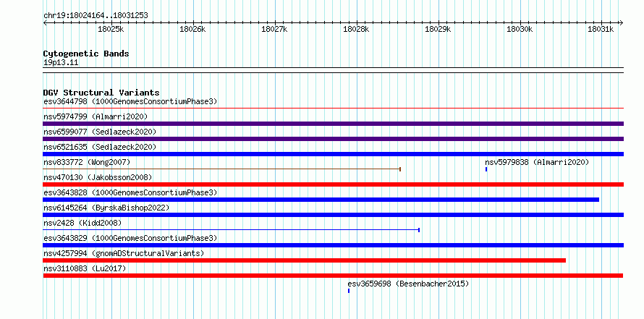The width and height of the screenshot is (644, 319).
Task: Click the DGV Structural Variants track title
Action: pos(101,93)
